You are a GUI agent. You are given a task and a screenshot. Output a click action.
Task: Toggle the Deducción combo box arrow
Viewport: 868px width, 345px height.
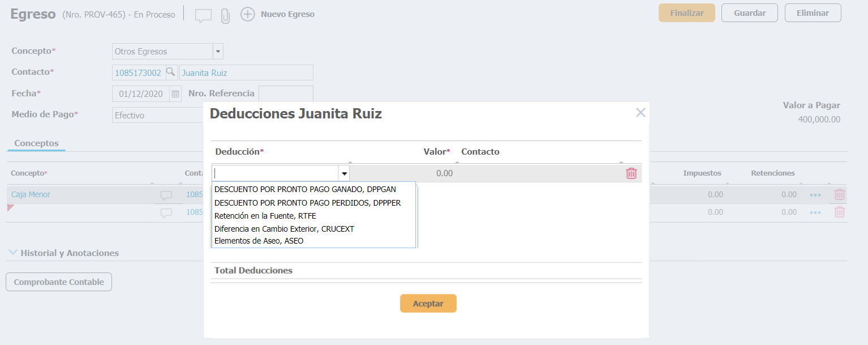pyautogui.click(x=344, y=173)
